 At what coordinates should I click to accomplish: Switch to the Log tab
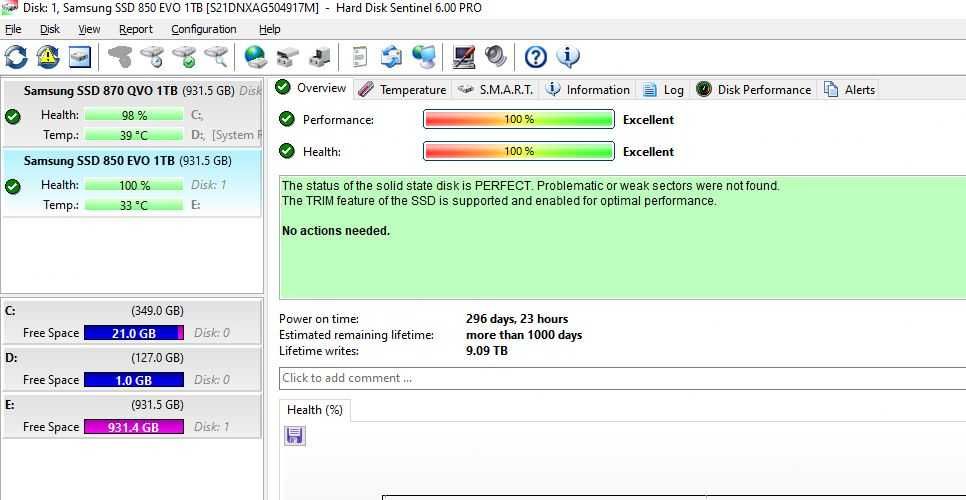[663, 89]
